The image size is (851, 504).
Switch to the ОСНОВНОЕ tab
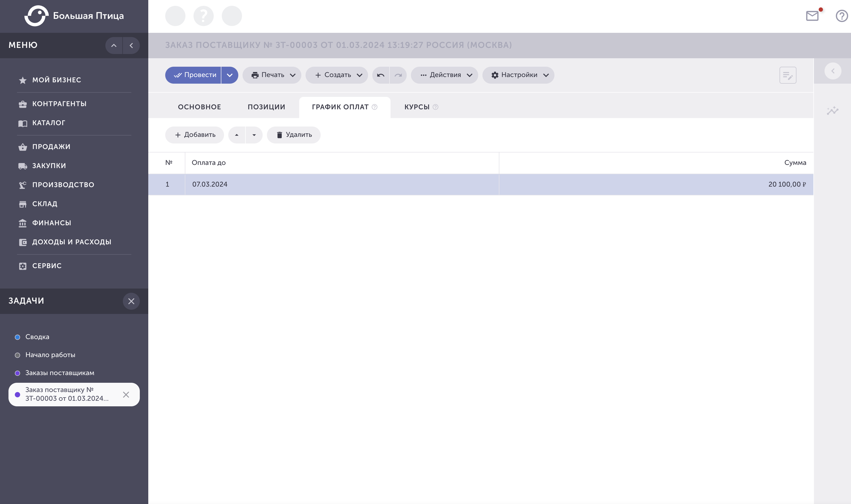(x=199, y=107)
